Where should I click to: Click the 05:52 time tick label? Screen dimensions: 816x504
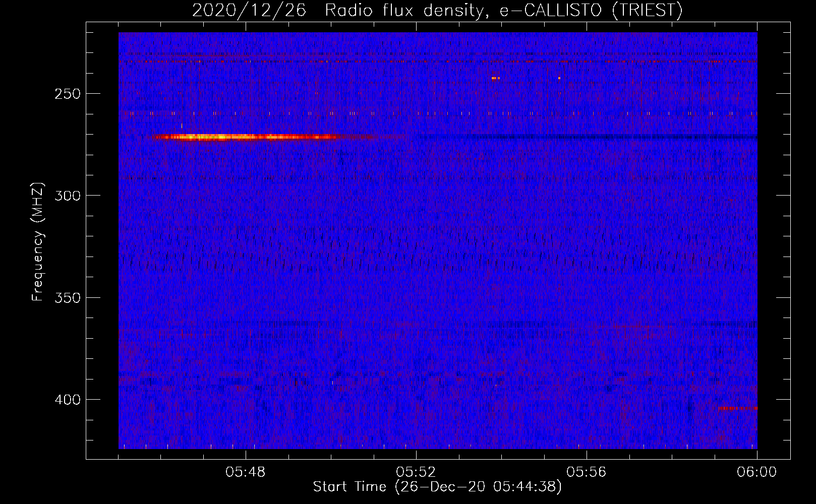pyautogui.click(x=416, y=472)
